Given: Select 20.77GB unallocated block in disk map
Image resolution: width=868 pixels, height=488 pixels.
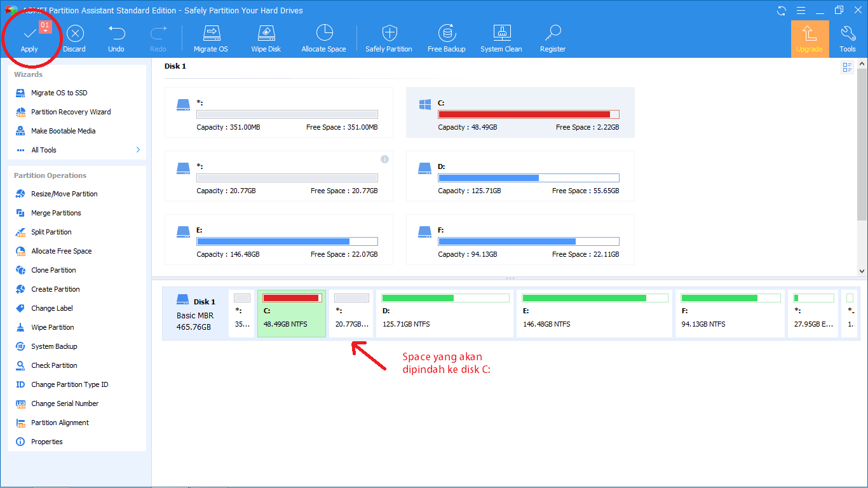Looking at the screenshot, I should click(x=351, y=314).
